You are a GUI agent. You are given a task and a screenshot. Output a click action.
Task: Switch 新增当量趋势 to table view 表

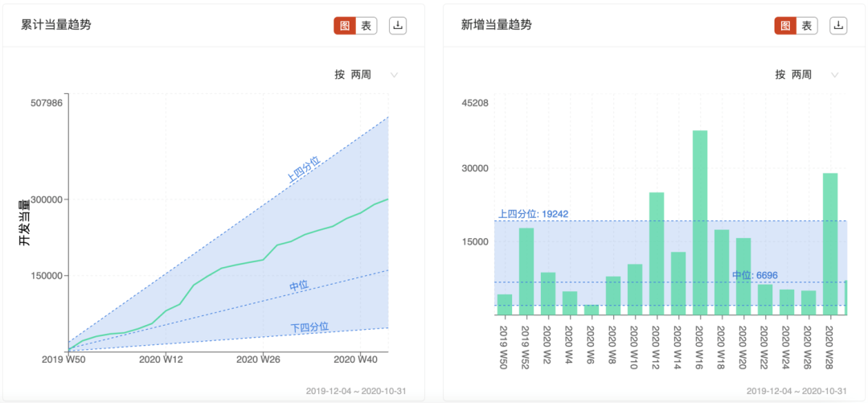click(807, 26)
